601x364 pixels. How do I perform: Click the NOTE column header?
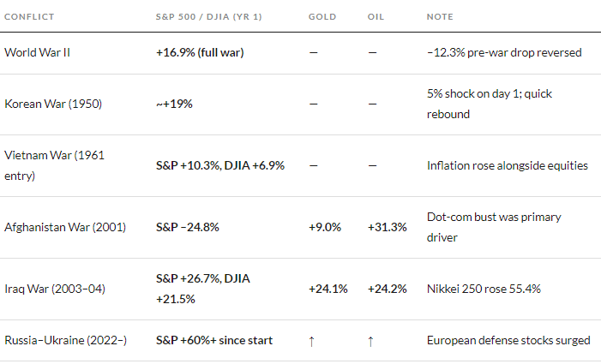coord(440,17)
